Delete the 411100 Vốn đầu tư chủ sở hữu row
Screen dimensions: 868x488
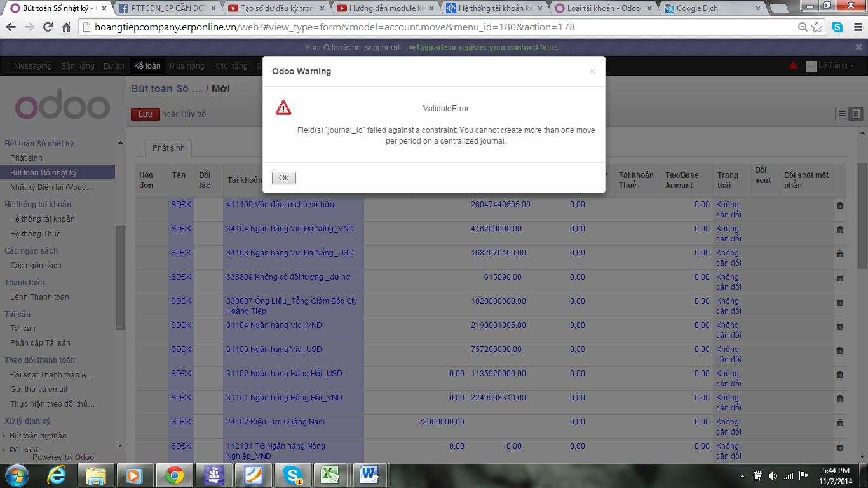click(x=840, y=205)
